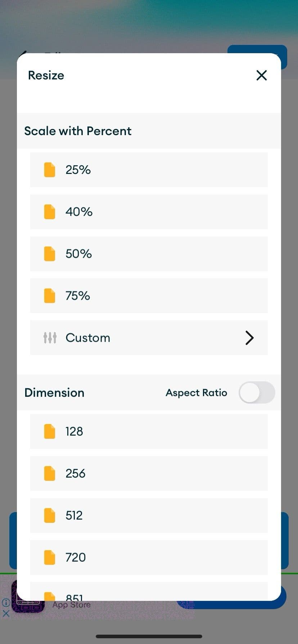Open the Custom scale option
This screenshot has height=644, width=298.
coord(149,338)
